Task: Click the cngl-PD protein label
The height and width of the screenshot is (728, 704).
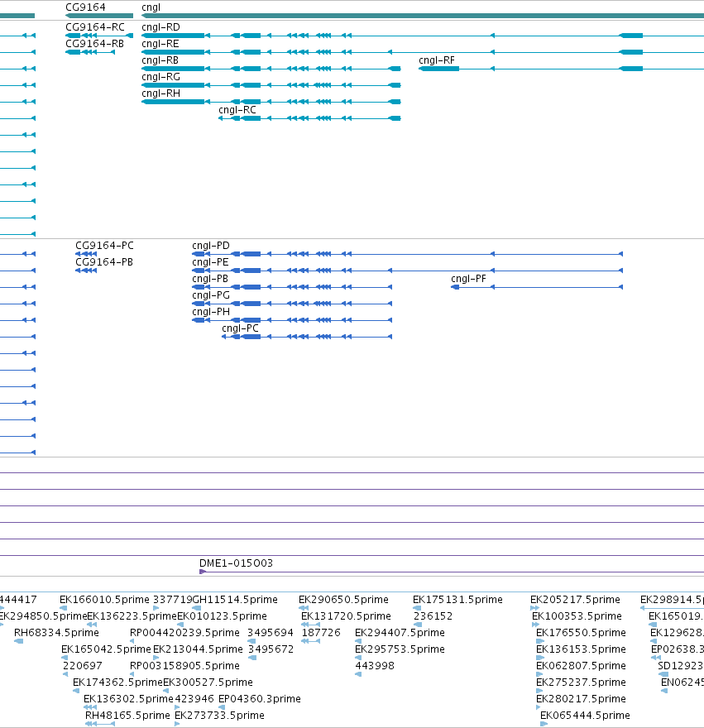Action: (x=211, y=245)
